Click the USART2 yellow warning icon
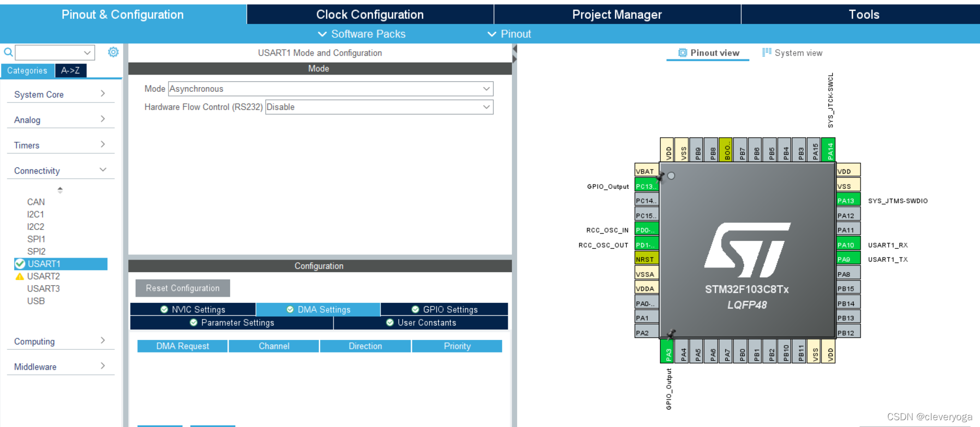 [x=20, y=276]
